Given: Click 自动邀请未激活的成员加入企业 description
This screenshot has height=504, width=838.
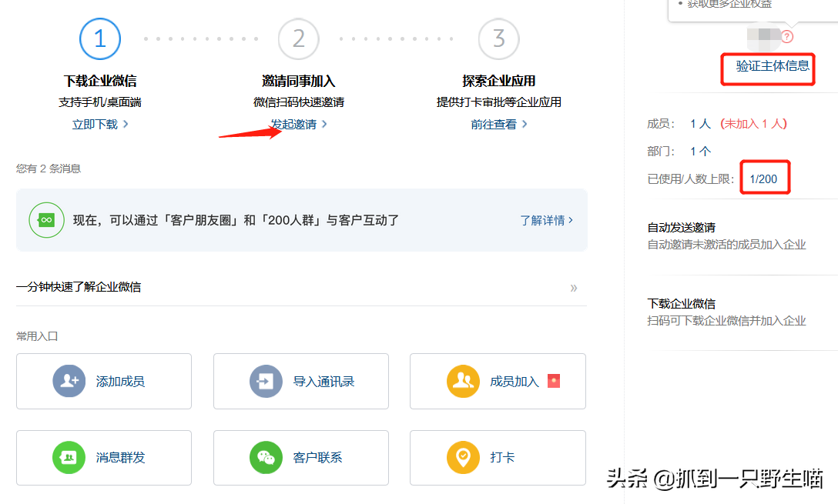Looking at the screenshot, I should [x=726, y=245].
